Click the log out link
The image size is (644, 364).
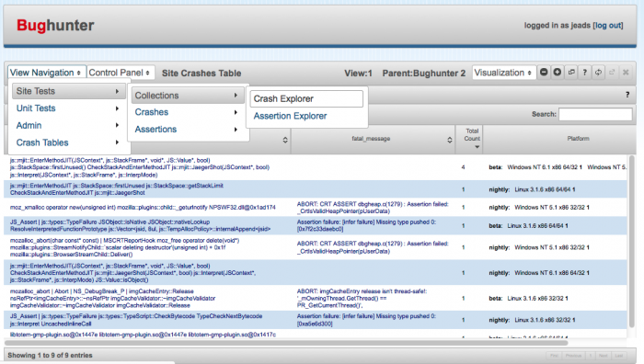[608, 26]
